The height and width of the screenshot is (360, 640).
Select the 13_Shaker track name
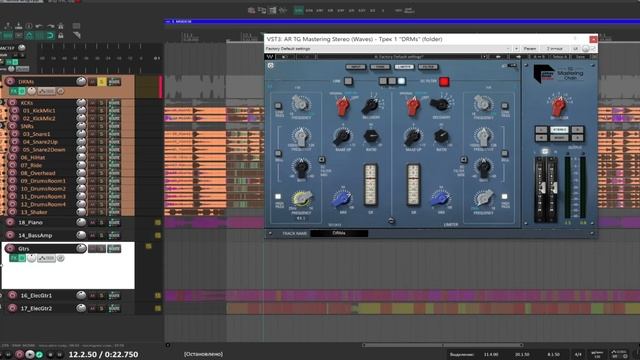click(34, 212)
